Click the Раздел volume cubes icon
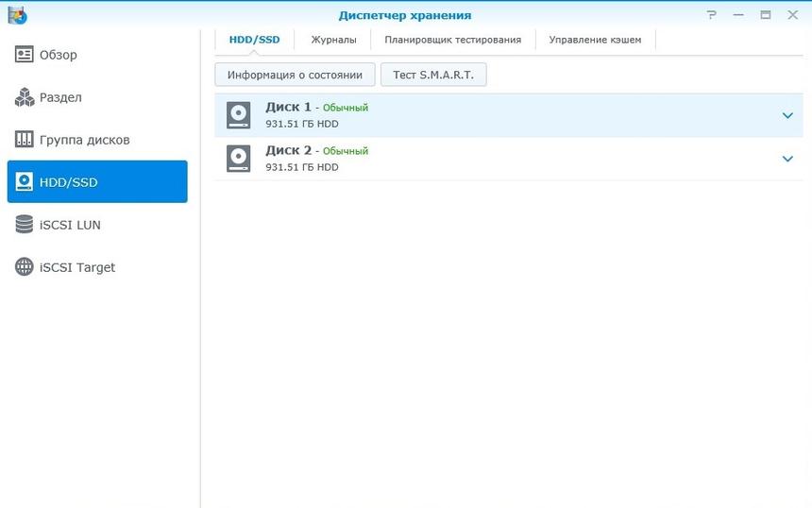812x508 pixels. click(25, 97)
